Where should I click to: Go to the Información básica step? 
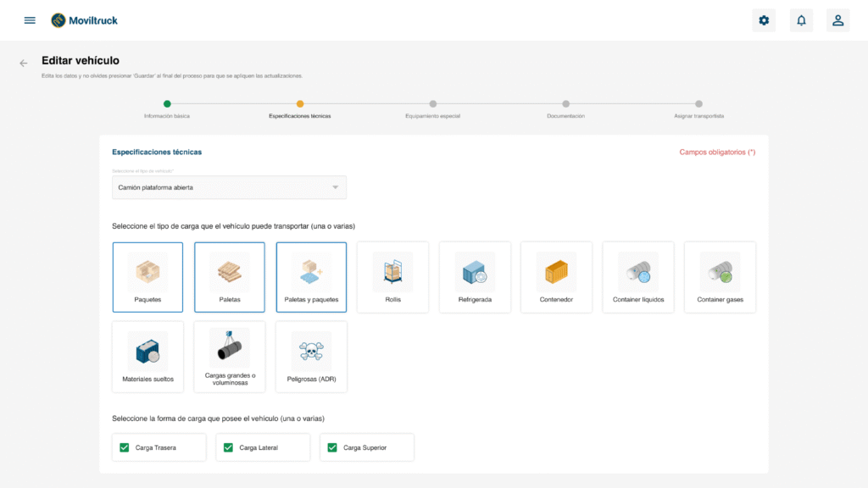[x=167, y=104]
